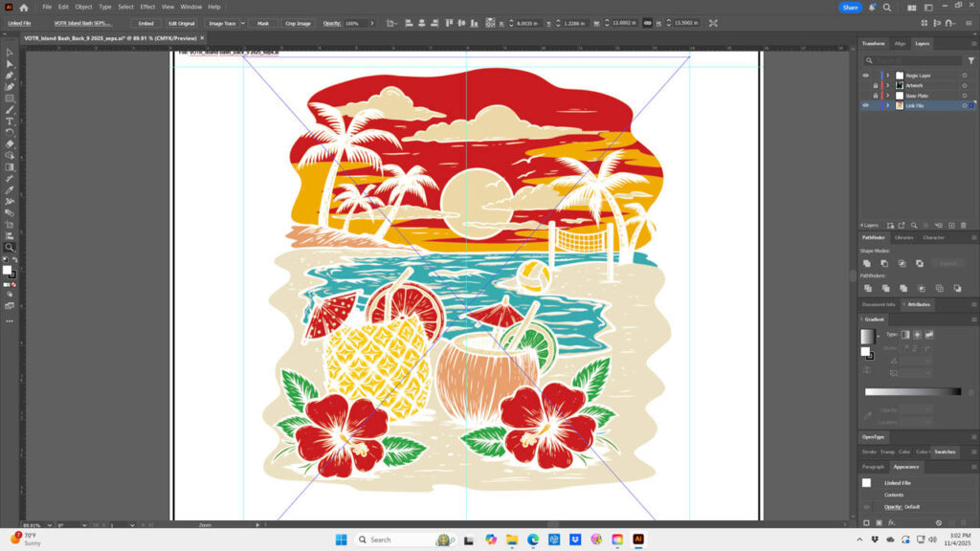Click the Embed button
The image size is (980, 551).
coord(145,23)
